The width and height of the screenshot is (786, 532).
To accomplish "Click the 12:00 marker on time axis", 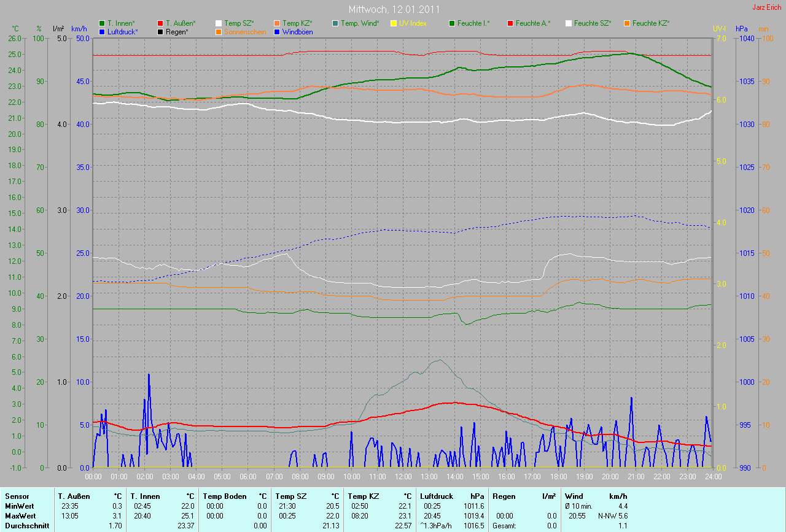I will 403,476.
